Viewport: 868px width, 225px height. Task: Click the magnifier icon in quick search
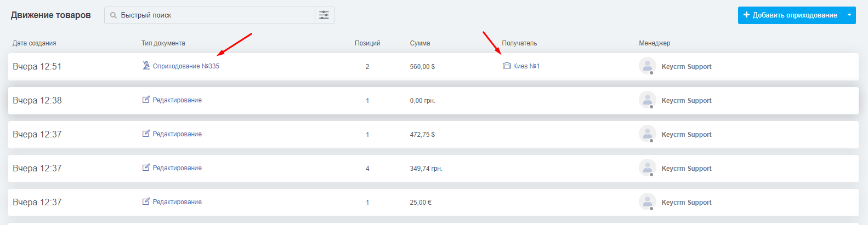click(x=114, y=15)
